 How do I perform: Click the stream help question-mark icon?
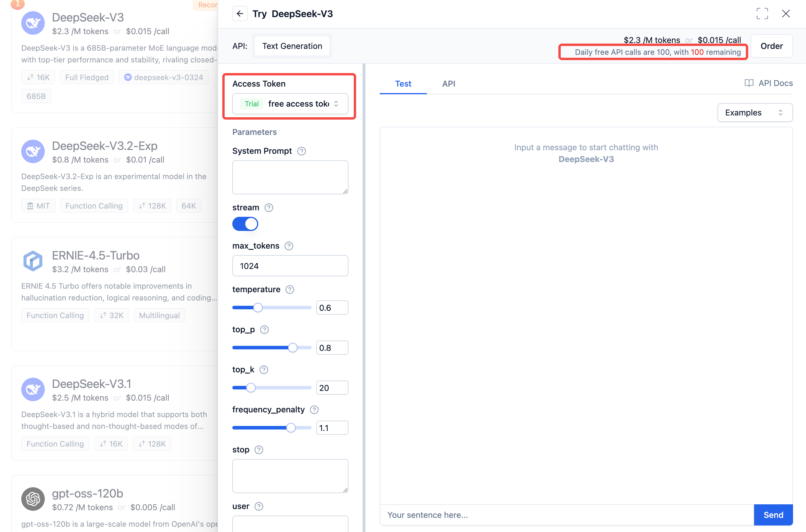(269, 208)
